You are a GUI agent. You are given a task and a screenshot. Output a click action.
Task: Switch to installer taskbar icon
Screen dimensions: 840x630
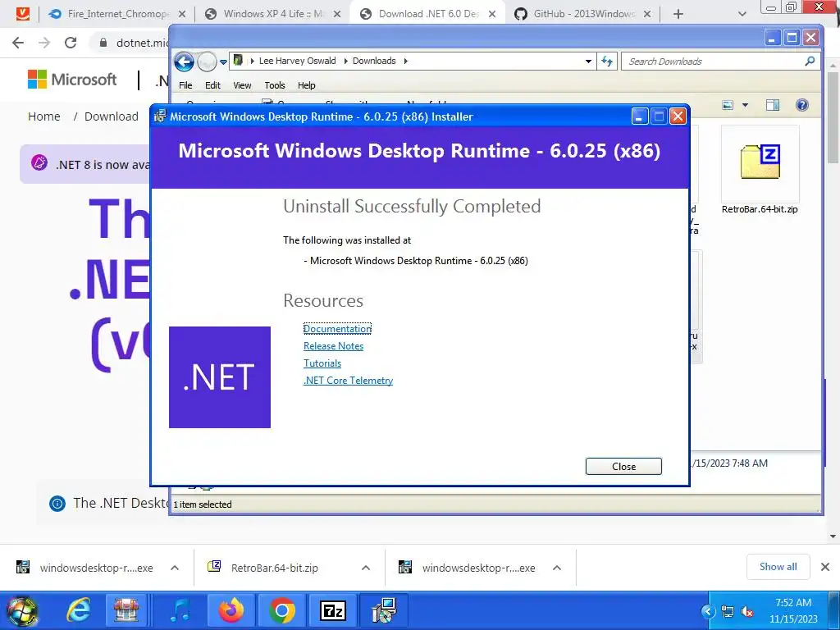pos(384,610)
